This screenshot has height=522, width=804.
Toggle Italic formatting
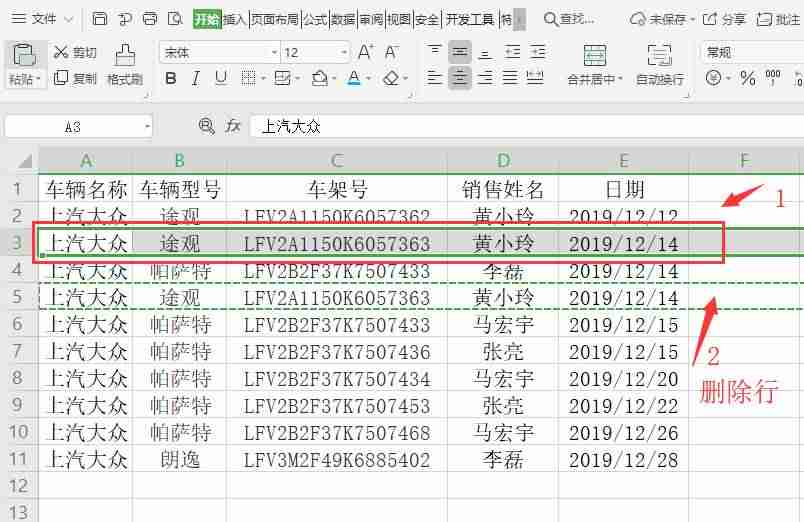pos(195,78)
